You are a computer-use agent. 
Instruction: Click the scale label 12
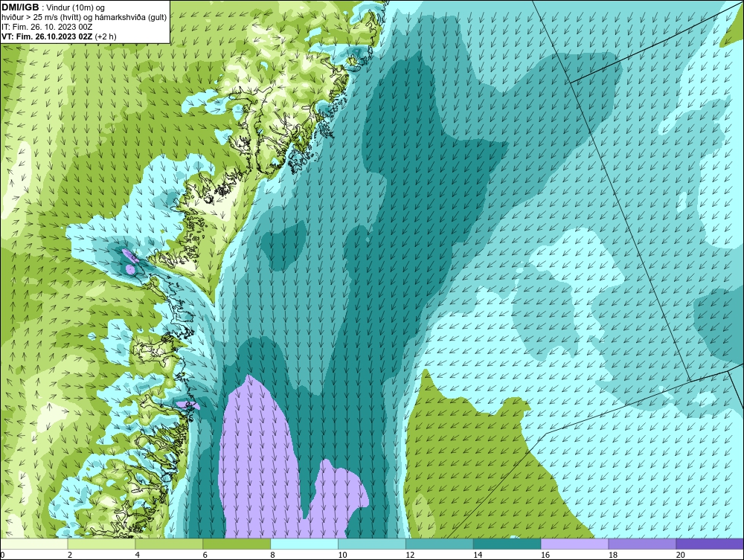click(x=410, y=555)
